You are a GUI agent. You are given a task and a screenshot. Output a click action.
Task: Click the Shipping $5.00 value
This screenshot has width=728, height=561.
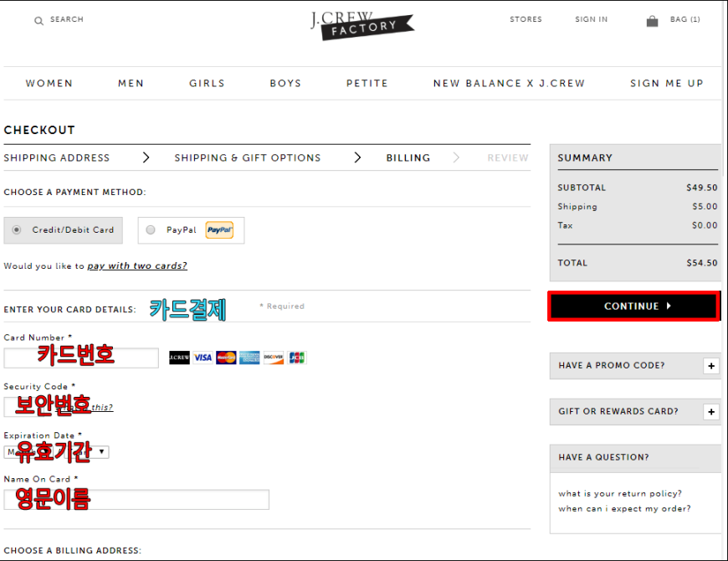705,206
